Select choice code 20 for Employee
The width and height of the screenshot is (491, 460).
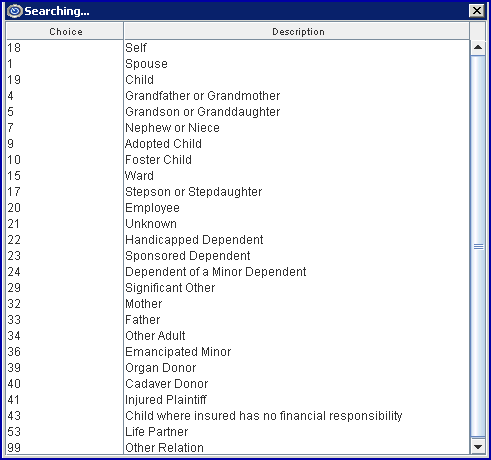(14, 208)
